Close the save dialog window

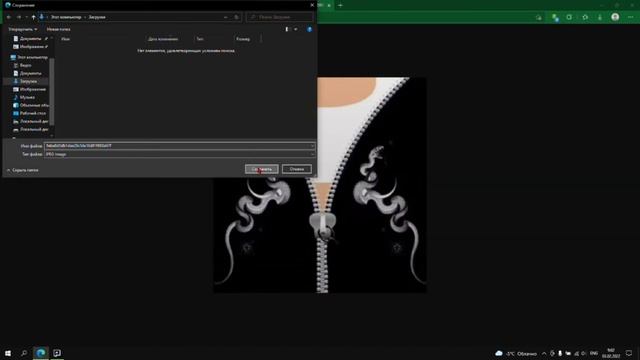click(312, 5)
